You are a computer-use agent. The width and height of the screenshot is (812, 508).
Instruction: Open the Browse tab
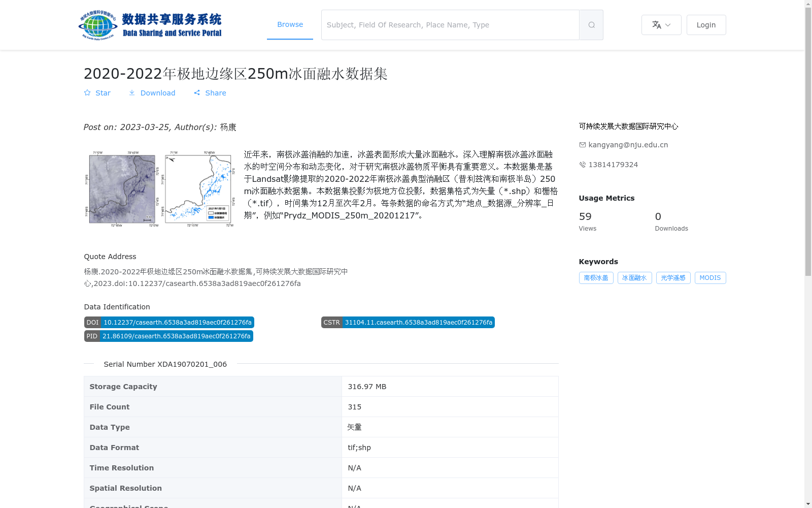290,24
